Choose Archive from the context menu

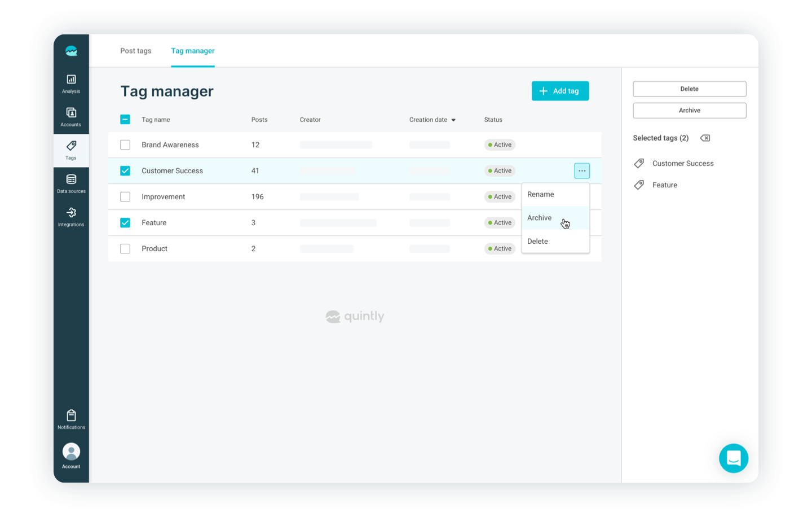[x=540, y=218]
